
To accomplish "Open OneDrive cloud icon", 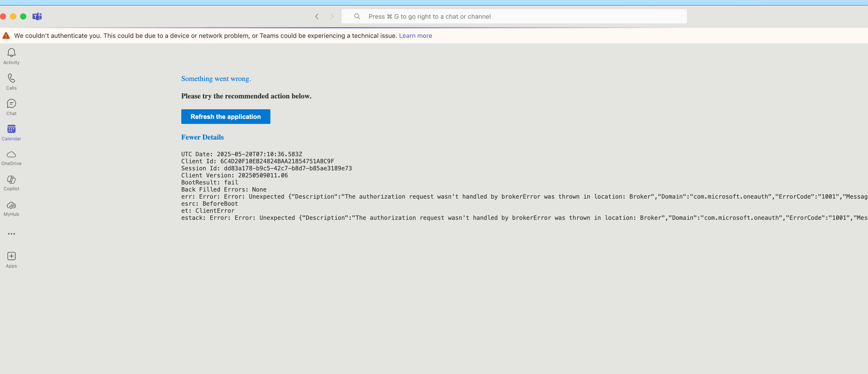I will (x=11, y=154).
